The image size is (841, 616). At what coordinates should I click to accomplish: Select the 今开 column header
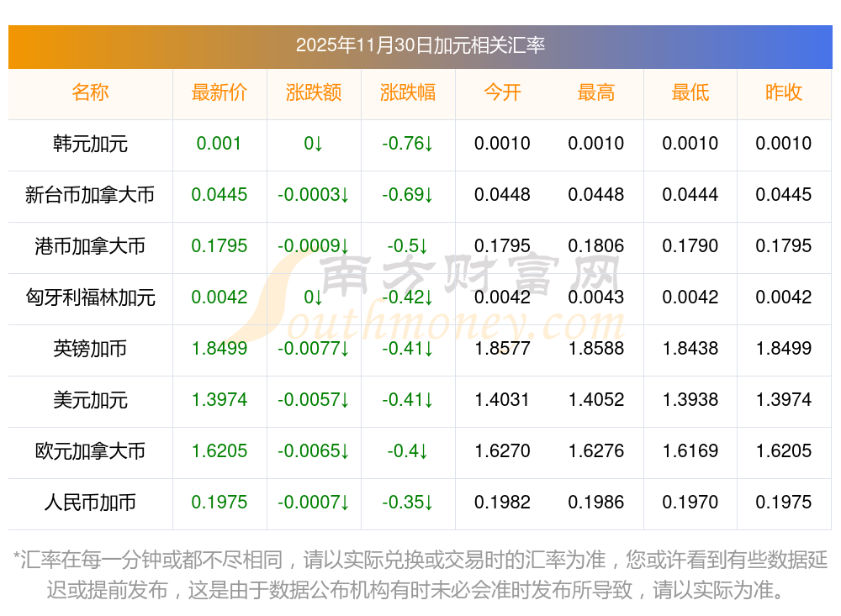coord(502,92)
